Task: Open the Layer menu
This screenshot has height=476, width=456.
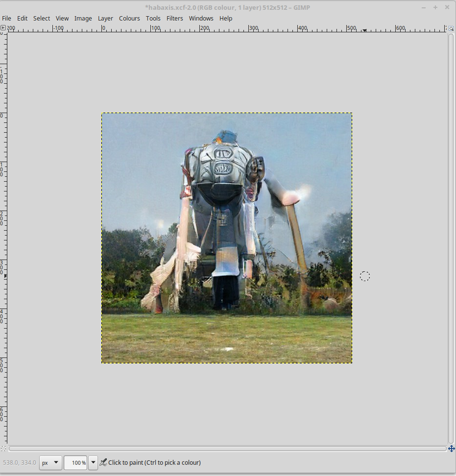Action: click(x=105, y=18)
